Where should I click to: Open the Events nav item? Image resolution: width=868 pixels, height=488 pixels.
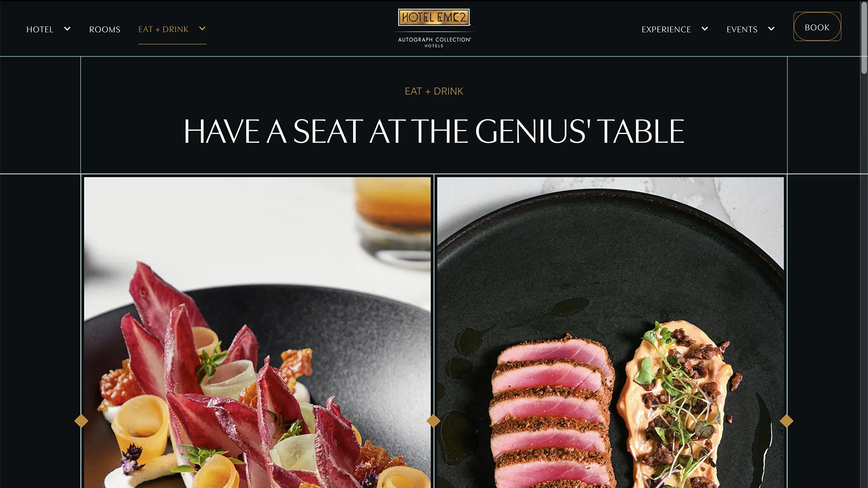pyautogui.click(x=742, y=29)
